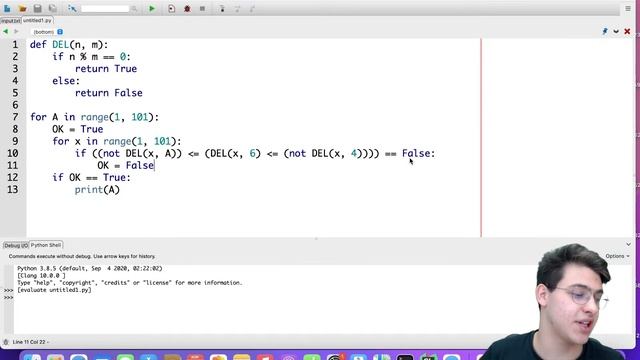Click the bug icon in status bar
This screenshot has height=360, width=640.
click(6, 342)
